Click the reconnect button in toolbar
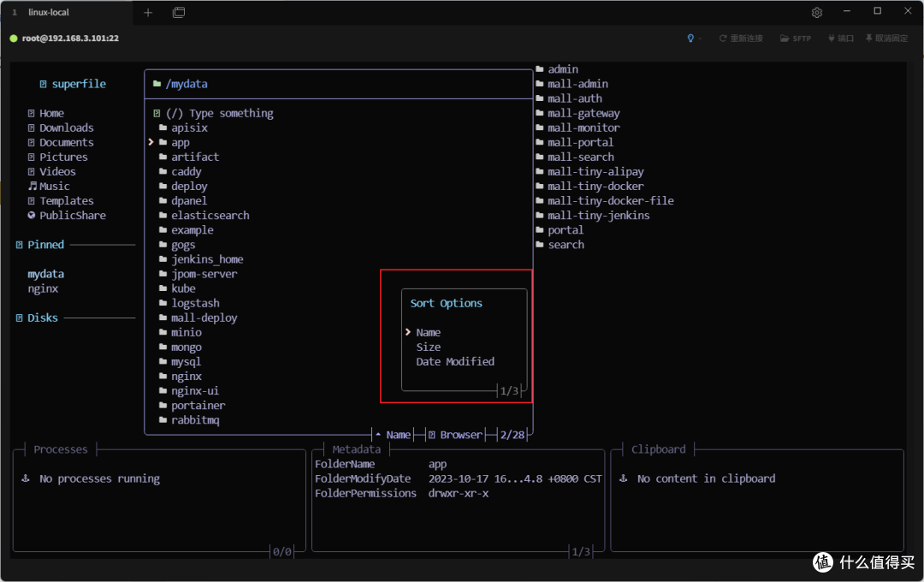The image size is (924, 582). (741, 39)
